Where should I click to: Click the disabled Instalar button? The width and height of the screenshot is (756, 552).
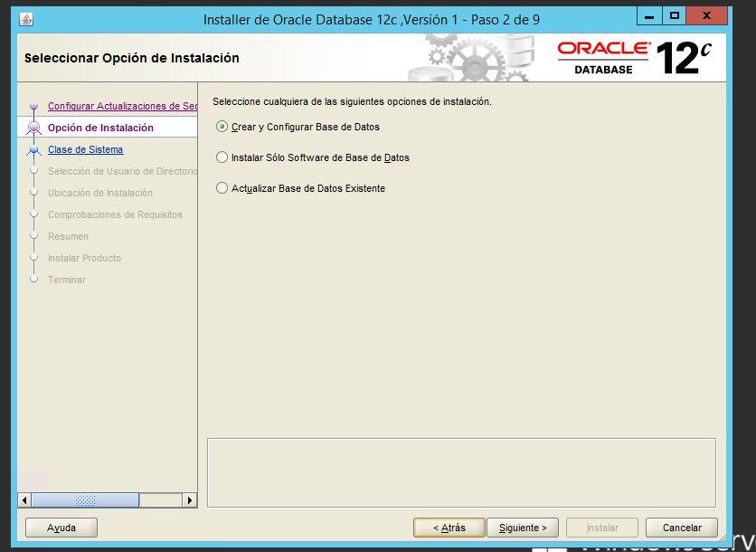pyautogui.click(x=602, y=528)
